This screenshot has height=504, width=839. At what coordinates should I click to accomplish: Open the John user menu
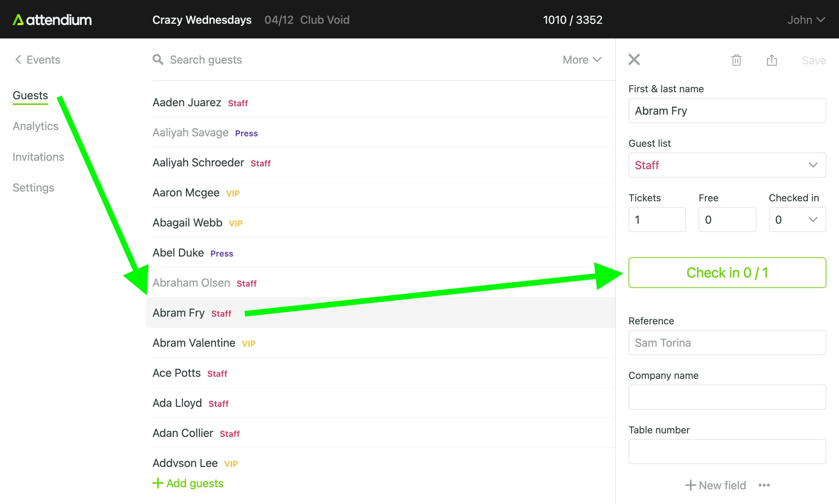coord(806,20)
